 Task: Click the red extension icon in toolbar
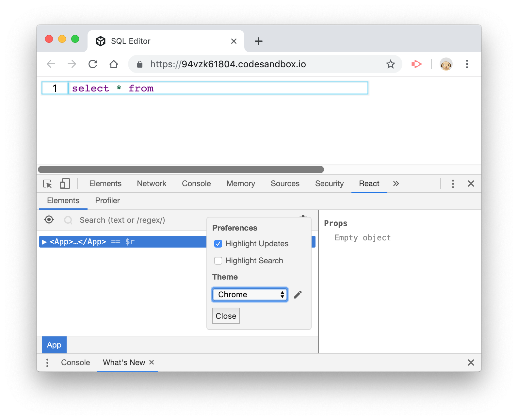(416, 64)
